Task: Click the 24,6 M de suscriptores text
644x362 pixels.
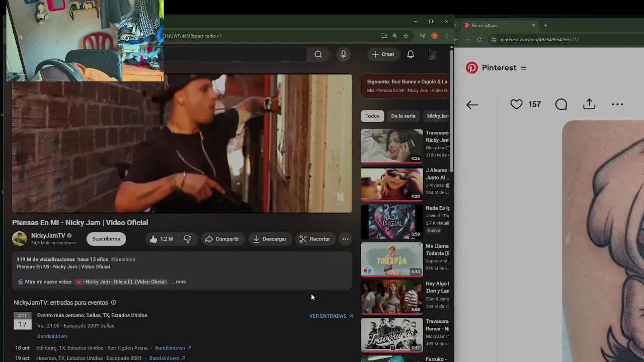Action: [x=54, y=243]
